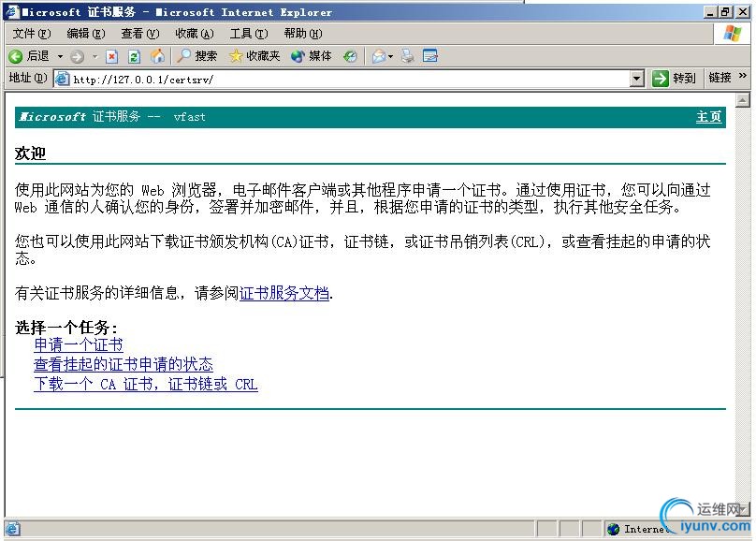
Task: Expand the Mail dropdown arrow
Action: click(x=390, y=56)
